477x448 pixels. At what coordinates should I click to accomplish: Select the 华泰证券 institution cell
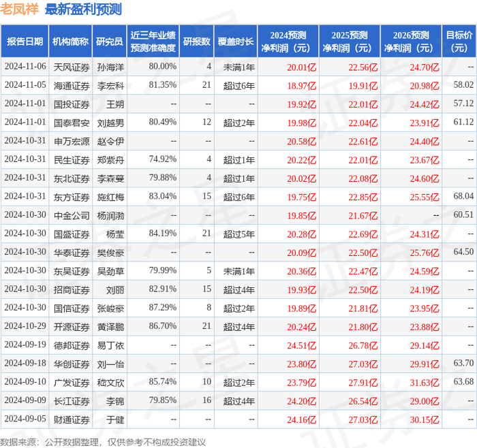(72, 253)
